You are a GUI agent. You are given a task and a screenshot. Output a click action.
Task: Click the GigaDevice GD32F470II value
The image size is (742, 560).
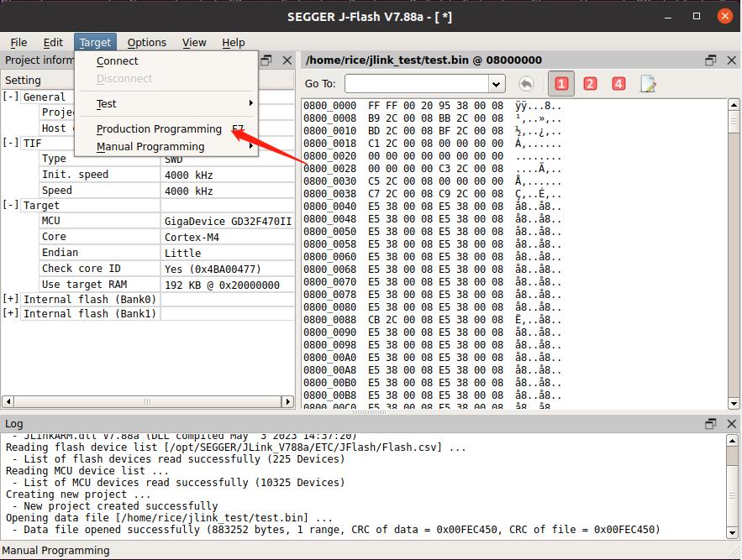[x=228, y=222]
